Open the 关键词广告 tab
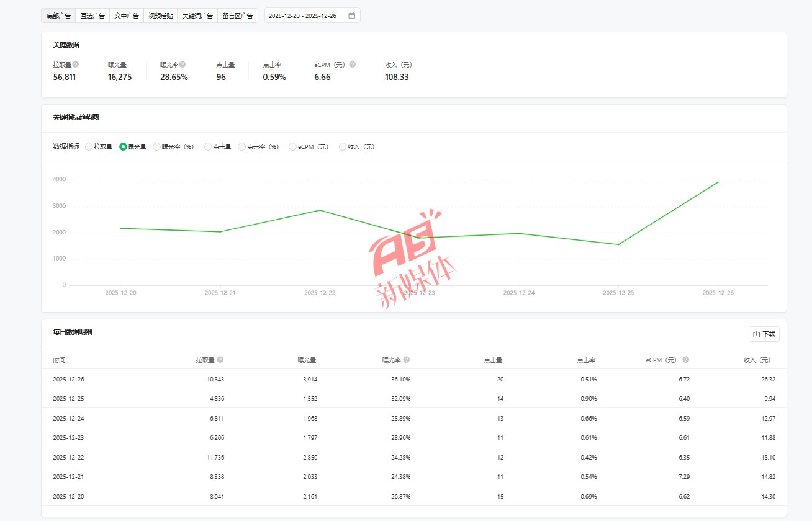The width and height of the screenshot is (812, 521). point(197,16)
